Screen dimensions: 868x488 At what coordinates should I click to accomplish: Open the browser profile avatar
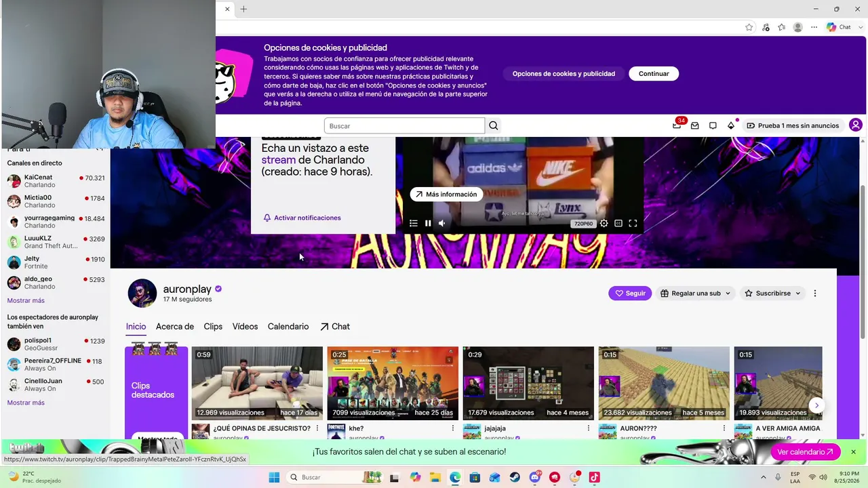[x=798, y=27]
